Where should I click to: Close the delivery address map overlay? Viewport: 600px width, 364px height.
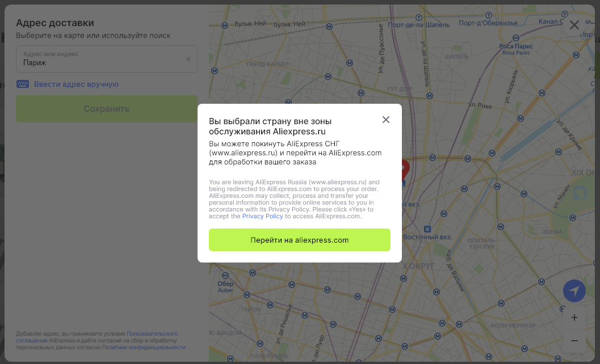click(574, 25)
